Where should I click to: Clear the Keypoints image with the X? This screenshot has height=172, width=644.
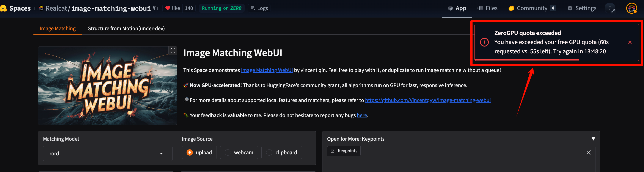tap(589, 153)
